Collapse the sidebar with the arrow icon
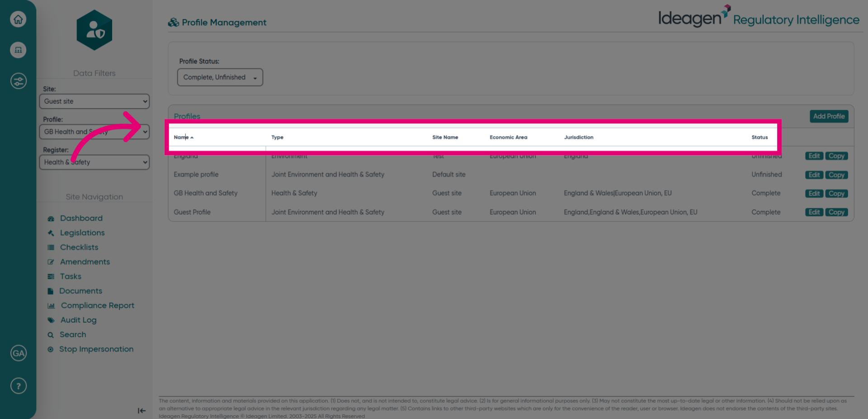The width and height of the screenshot is (868, 419). pyautogui.click(x=142, y=411)
